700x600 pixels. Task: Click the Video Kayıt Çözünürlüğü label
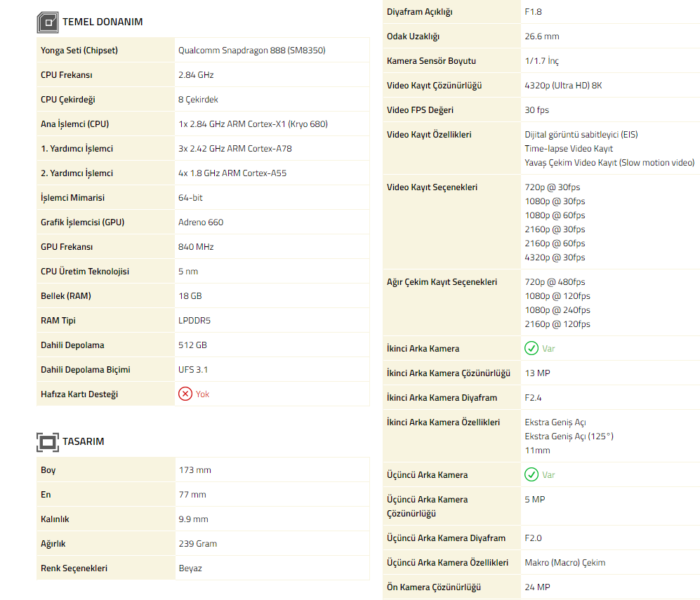434,86
